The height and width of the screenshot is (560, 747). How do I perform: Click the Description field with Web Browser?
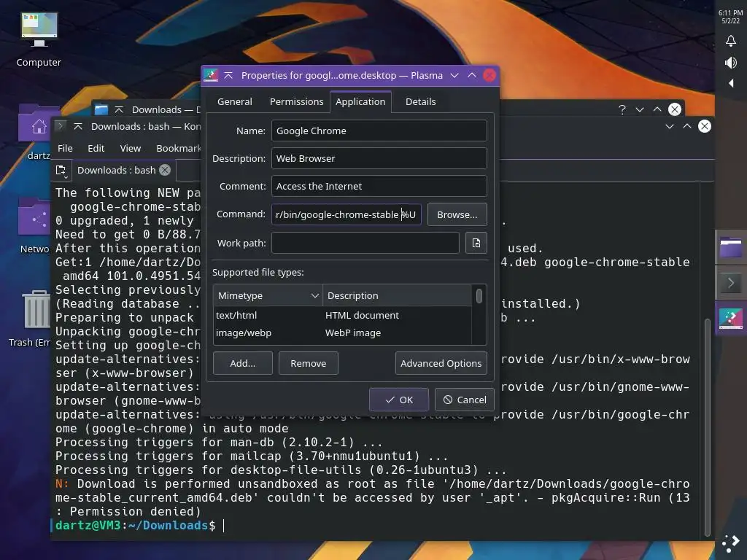click(x=379, y=158)
